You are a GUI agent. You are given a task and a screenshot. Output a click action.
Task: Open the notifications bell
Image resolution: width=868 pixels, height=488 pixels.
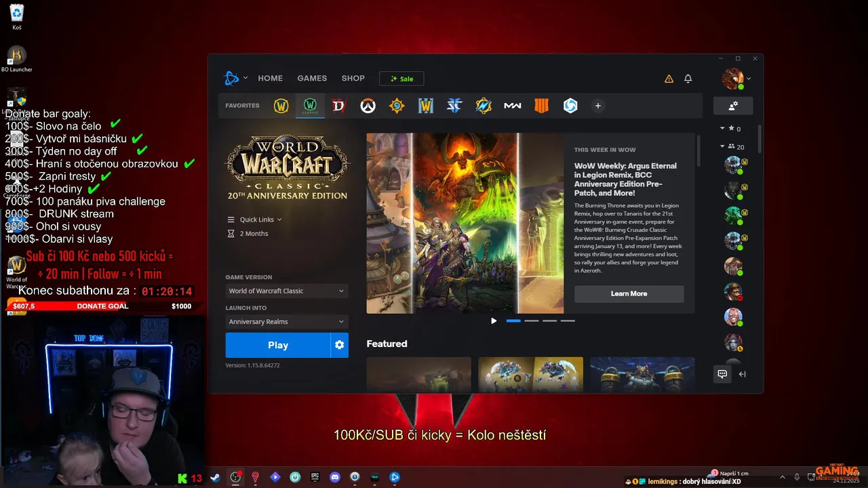(x=688, y=79)
